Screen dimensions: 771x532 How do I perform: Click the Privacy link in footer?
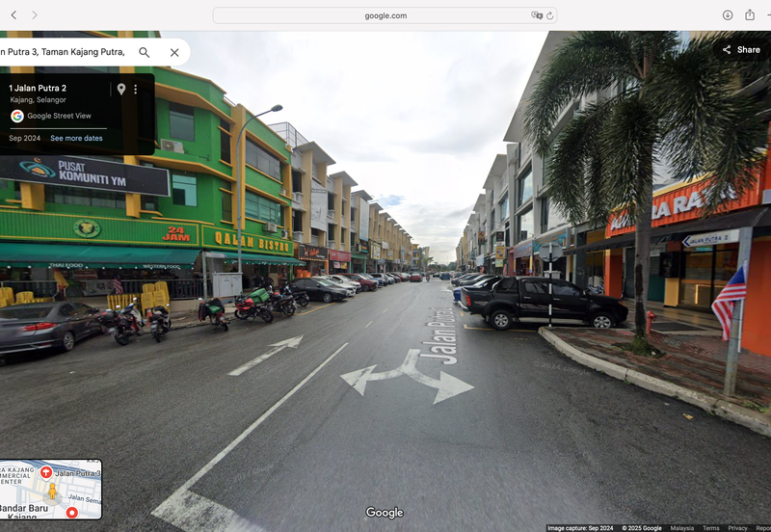click(737, 528)
